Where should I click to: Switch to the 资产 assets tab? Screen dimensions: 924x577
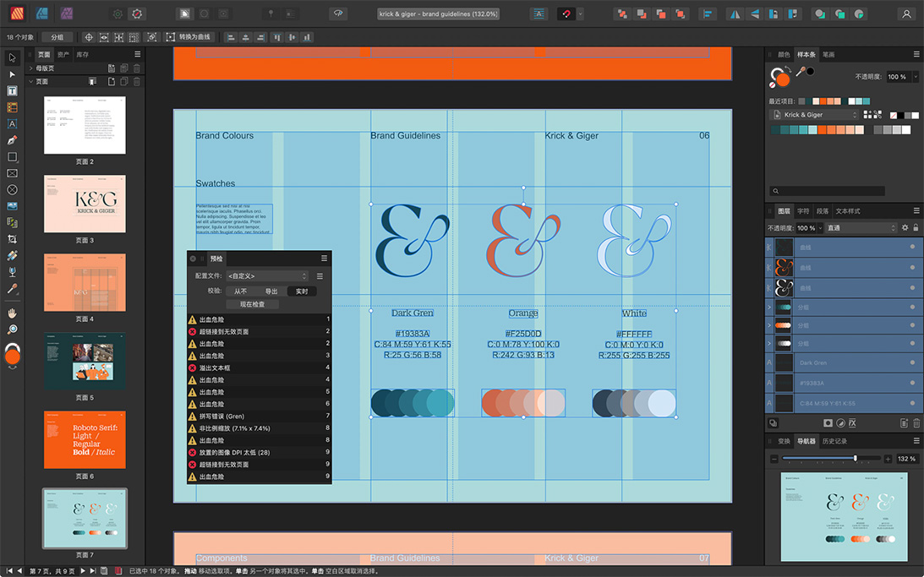click(63, 55)
